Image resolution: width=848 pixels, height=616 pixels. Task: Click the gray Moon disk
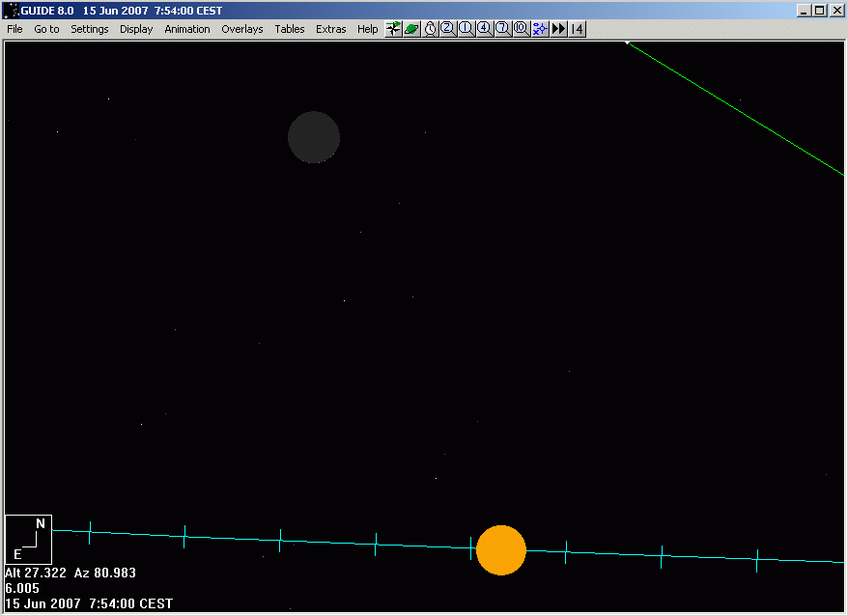[314, 137]
